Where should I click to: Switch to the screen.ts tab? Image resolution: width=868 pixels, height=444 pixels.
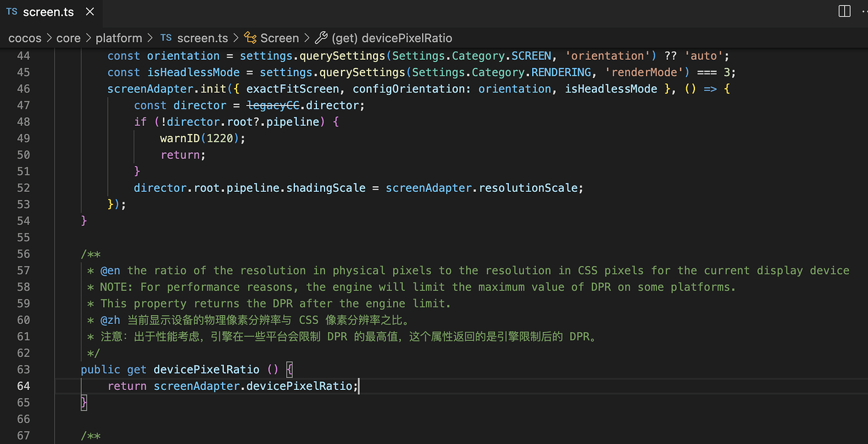(x=48, y=11)
